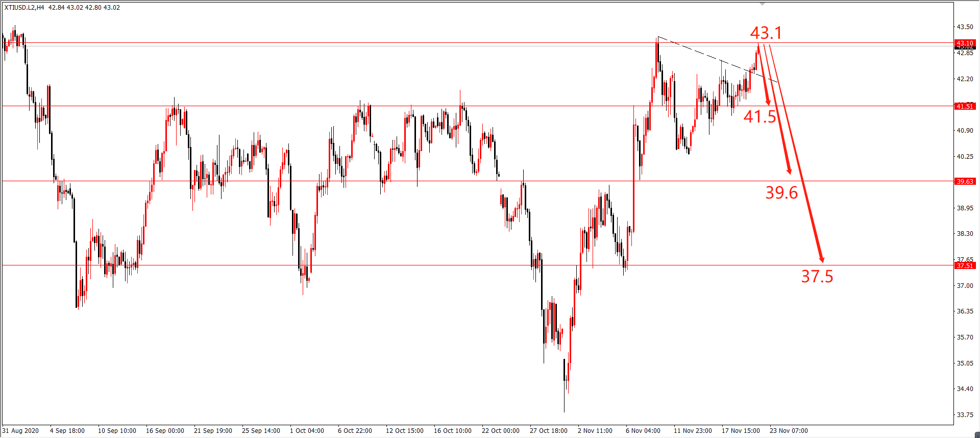Click the 4 Sep 18:00 date label
Viewport: 980px width, 438px height.
point(67,431)
